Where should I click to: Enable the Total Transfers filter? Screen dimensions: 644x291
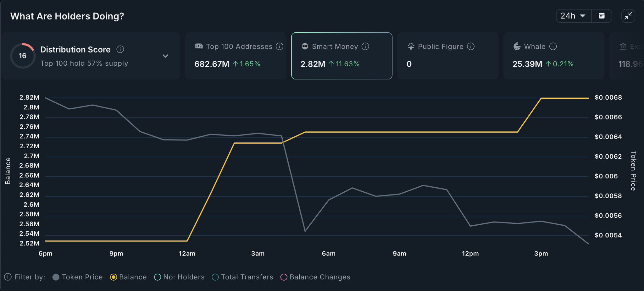[215, 277]
